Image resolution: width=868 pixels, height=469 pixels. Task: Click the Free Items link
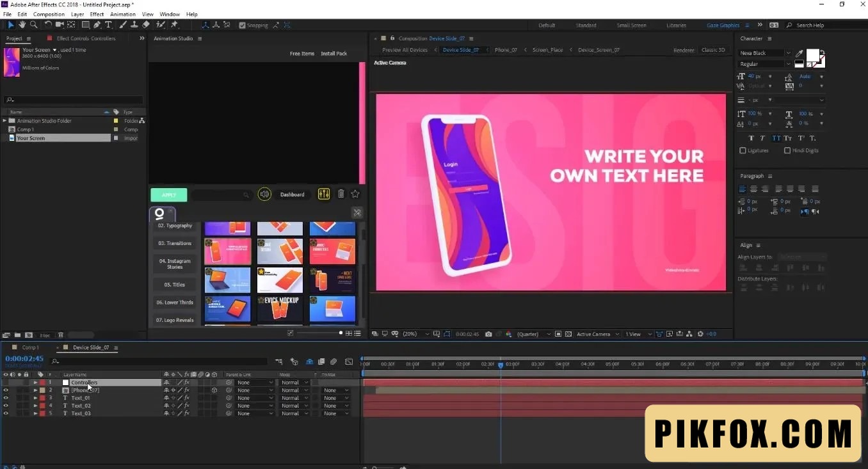(302, 54)
